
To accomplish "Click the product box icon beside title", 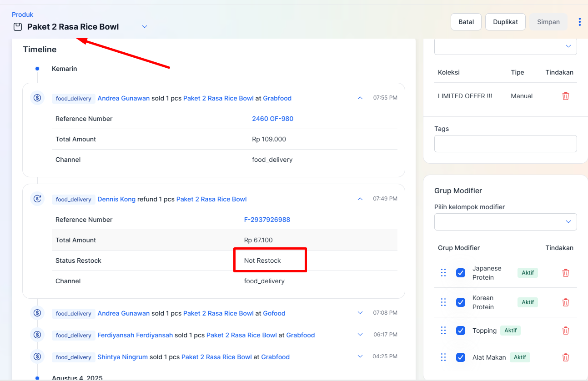I will coord(18,27).
